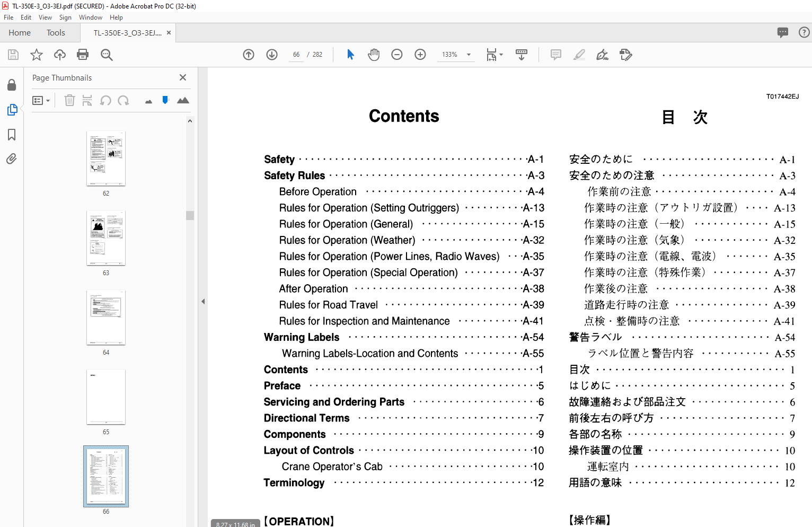Open the Attachments paperclip panel
Image resolution: width=812 pixels, height=527 pixels.
[12, 159]
